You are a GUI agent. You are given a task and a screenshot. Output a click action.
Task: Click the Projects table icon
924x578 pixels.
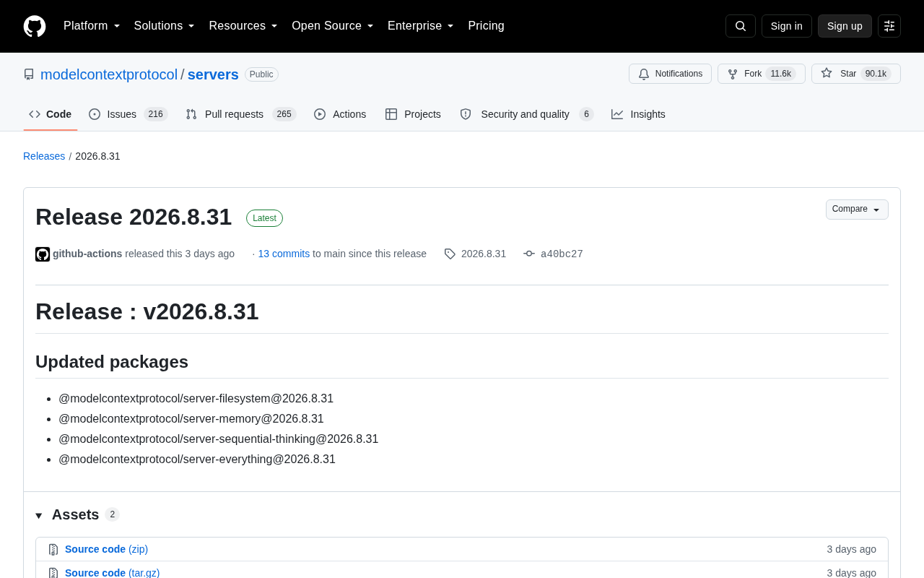[391, 114]
